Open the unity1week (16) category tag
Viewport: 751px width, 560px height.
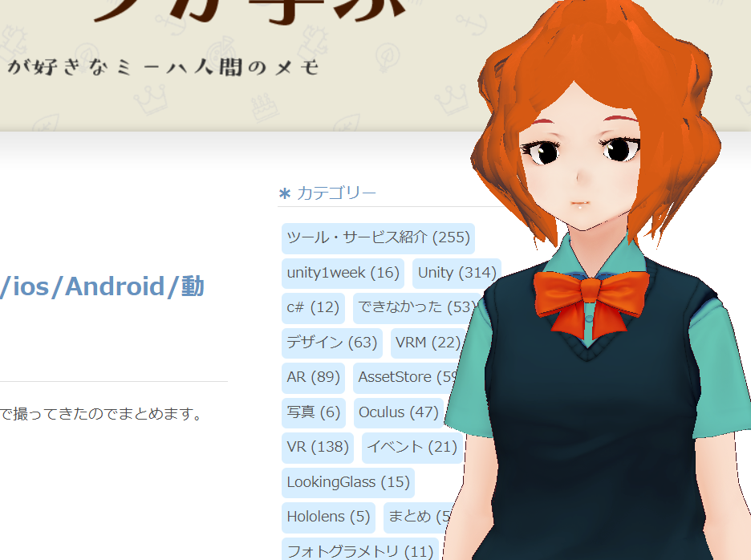pos(343,273)
